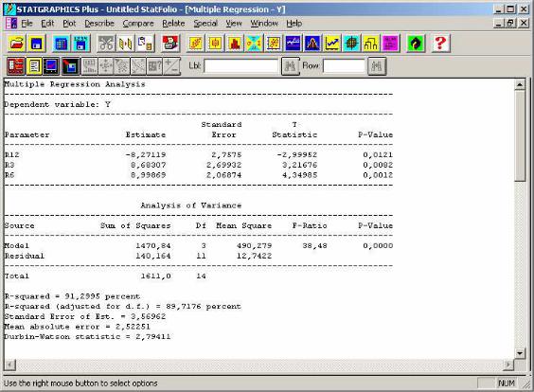
Task: Open the Help menu
Action: [294, 24]
